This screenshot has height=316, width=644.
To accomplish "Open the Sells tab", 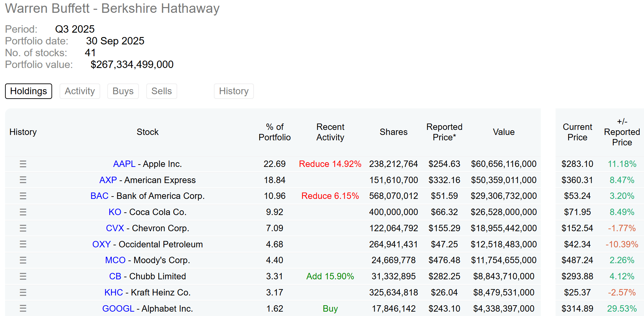I will point(162,91).
